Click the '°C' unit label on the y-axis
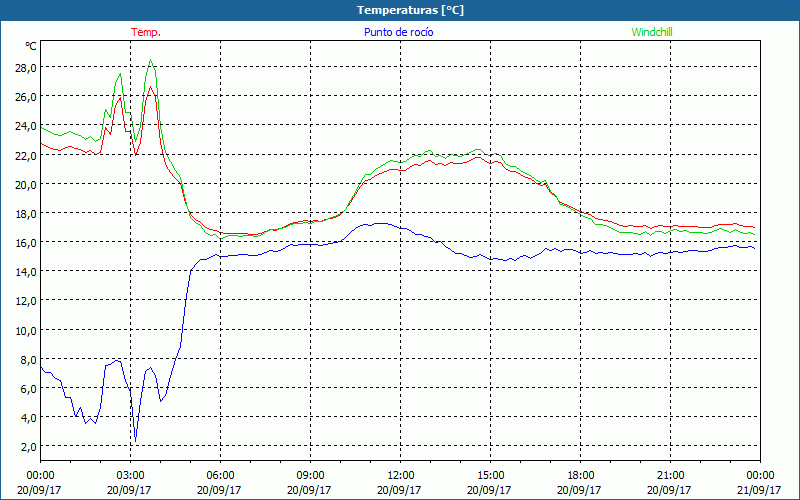 click(31, 46)
